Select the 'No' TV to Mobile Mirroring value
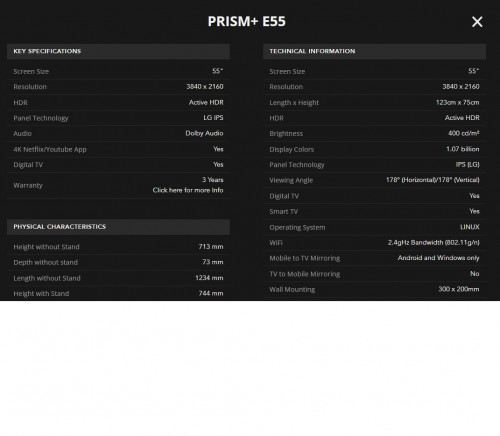This screenshot has width=500, height=436. coord(475,274)
